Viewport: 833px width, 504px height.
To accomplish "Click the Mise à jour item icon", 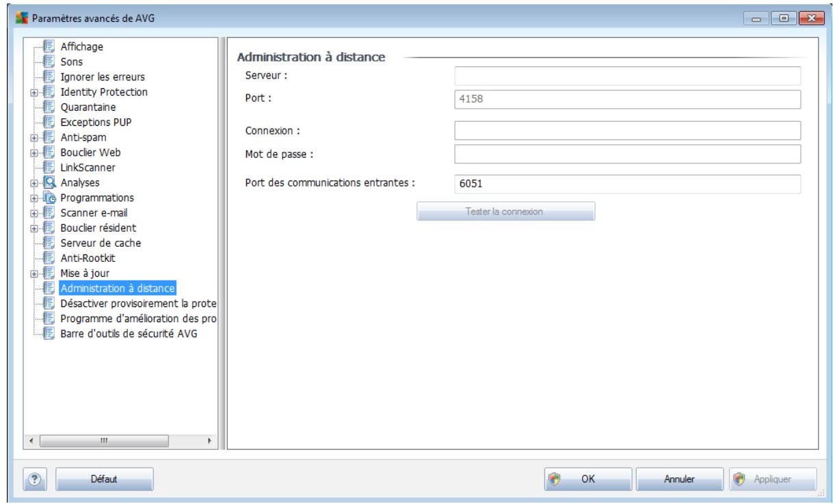I will (x=48, y=273).
